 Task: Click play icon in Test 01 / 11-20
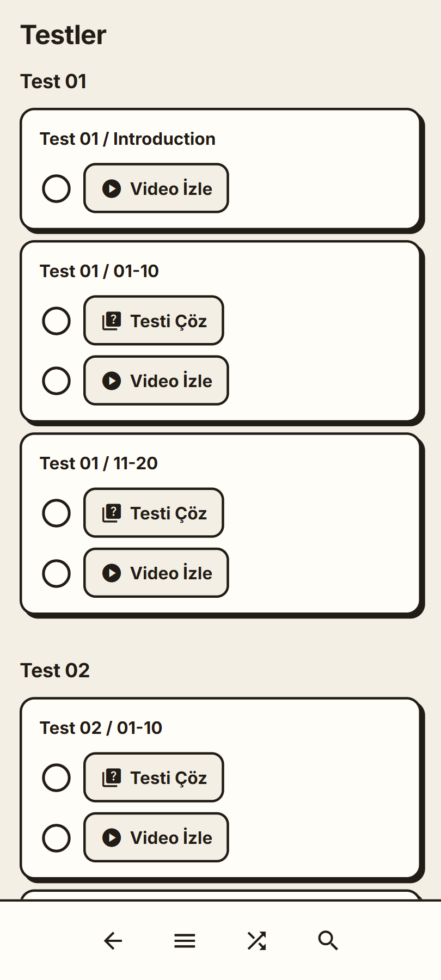[112, 573]
